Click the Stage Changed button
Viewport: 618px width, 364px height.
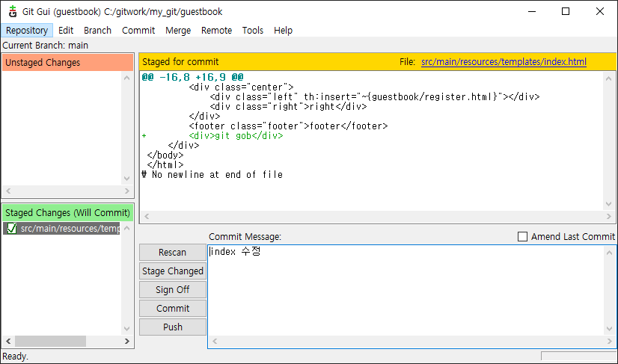click(173, 271)
